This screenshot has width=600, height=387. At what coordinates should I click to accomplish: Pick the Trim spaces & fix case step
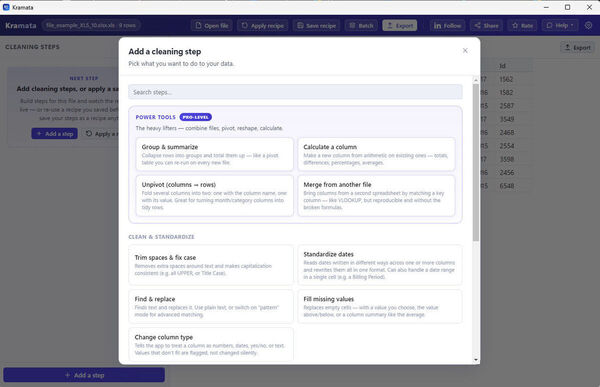(211, 265)
